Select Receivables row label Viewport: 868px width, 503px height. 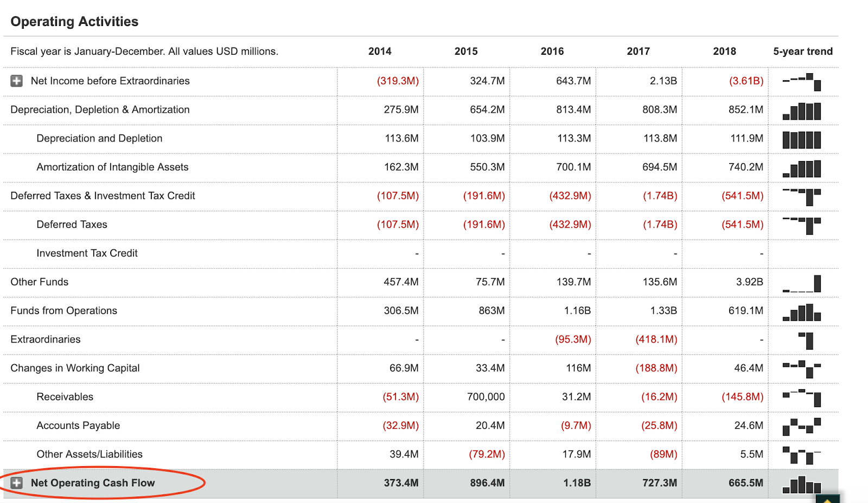pos(65,397)
